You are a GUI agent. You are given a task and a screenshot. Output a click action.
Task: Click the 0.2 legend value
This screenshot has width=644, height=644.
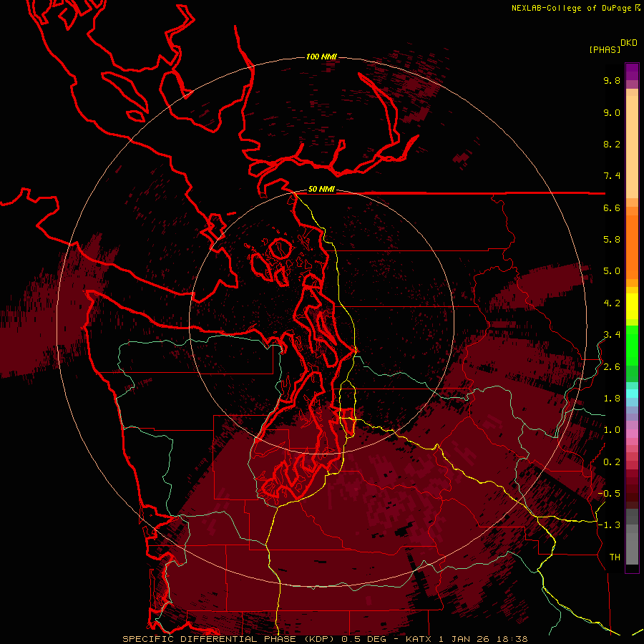tap(612, 462)
